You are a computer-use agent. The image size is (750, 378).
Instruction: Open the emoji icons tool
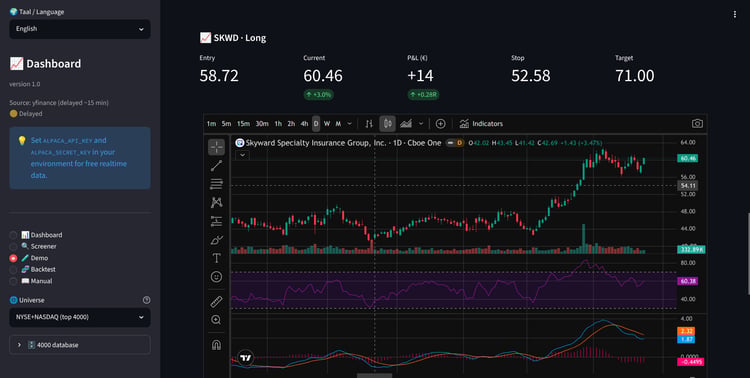point(216,277)
